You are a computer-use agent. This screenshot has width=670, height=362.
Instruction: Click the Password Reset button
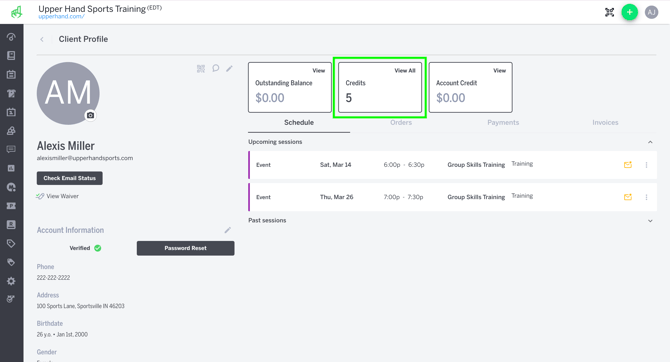click(185, 248)
